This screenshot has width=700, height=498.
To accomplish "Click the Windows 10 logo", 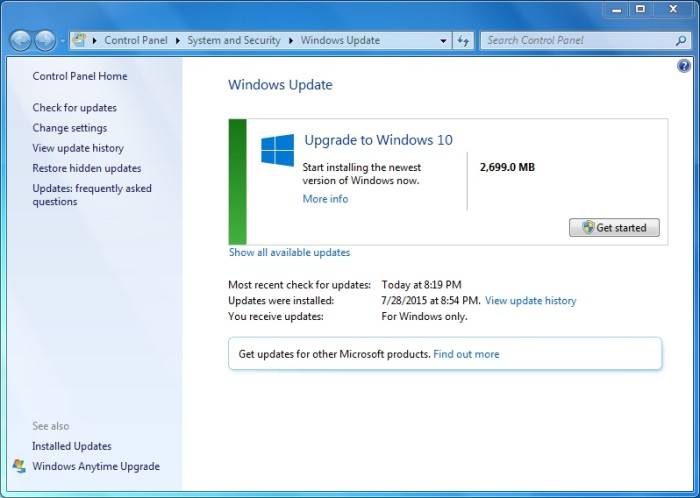I will click(x=277, y=150).
